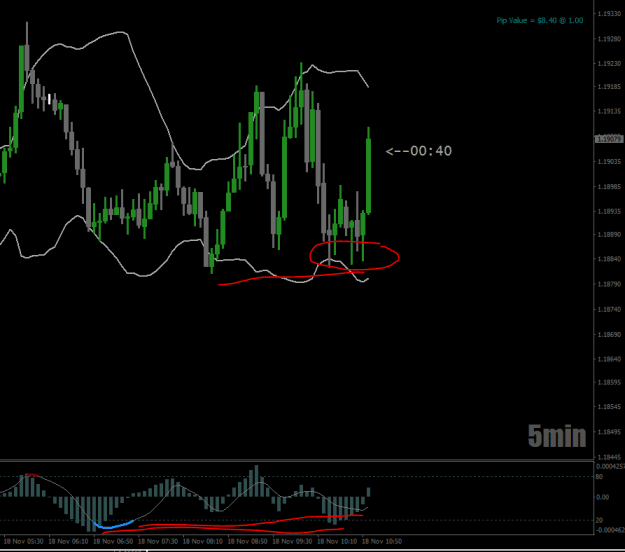
Task: Click the 1.18790 price axis label
Action: (x=609, y=284)
